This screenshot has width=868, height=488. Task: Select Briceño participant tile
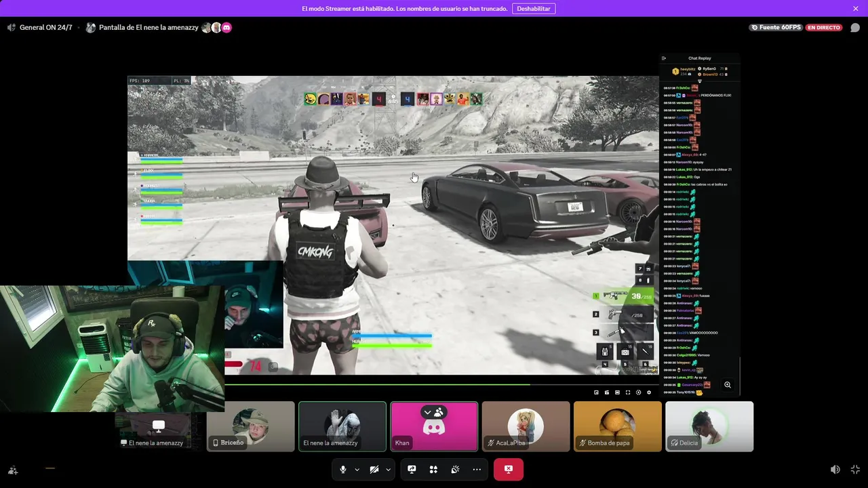tap(251, 426)
